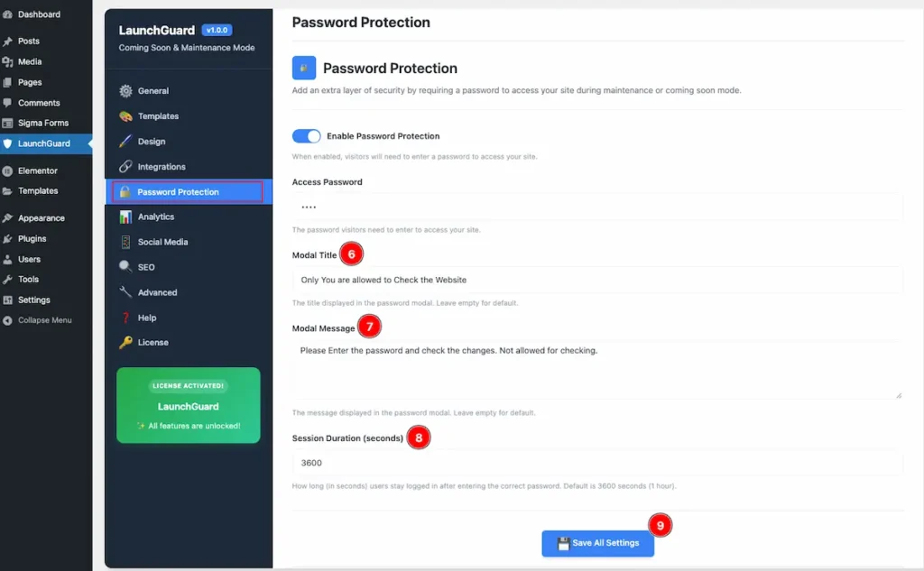Open the Integrations tab
Image resolution: width=924 pixels, height=571 pixels.
click(x=189, y=167)
